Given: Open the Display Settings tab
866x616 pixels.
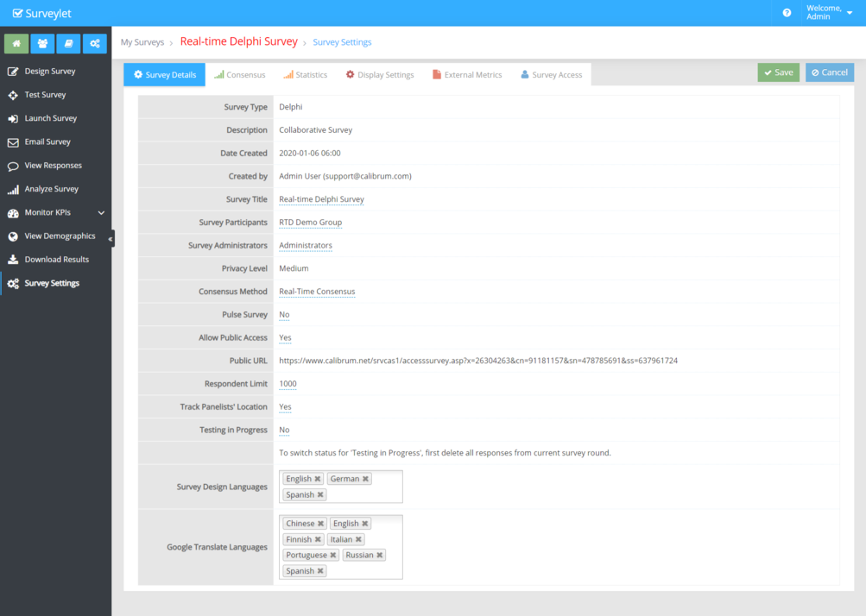Looking at the screenshot, I should [379, 75].
